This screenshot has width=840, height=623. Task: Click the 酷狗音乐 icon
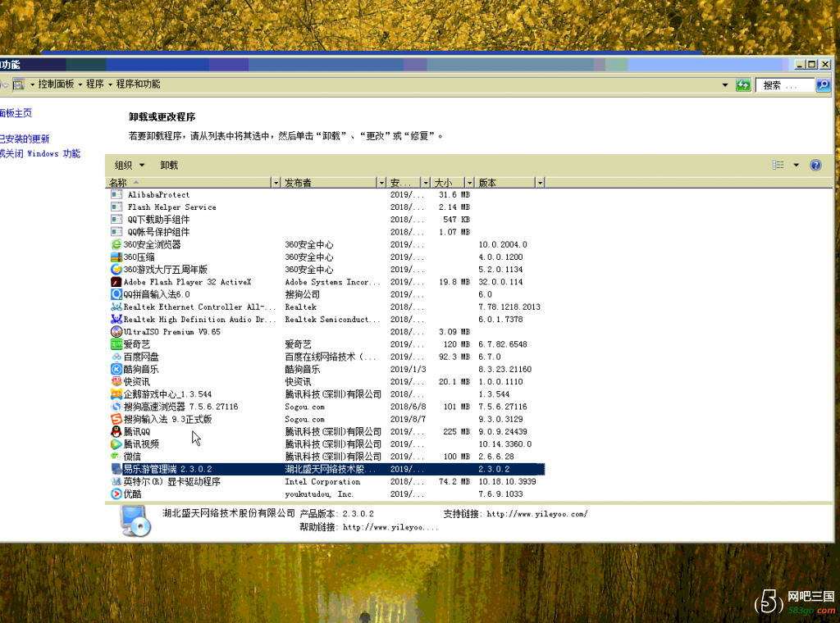coord(116,370)
